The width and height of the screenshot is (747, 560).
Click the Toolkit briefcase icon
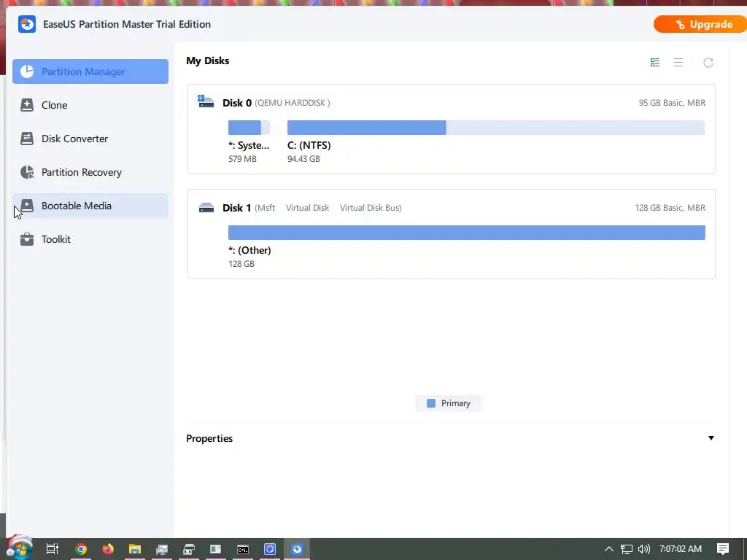click(27, 239)
